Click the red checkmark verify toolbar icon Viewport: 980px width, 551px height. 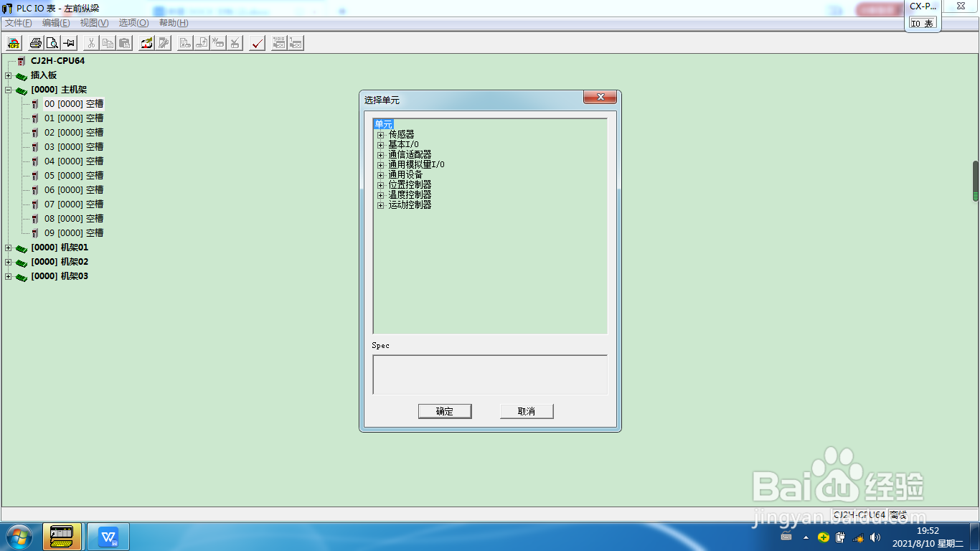tap(257, 43)
